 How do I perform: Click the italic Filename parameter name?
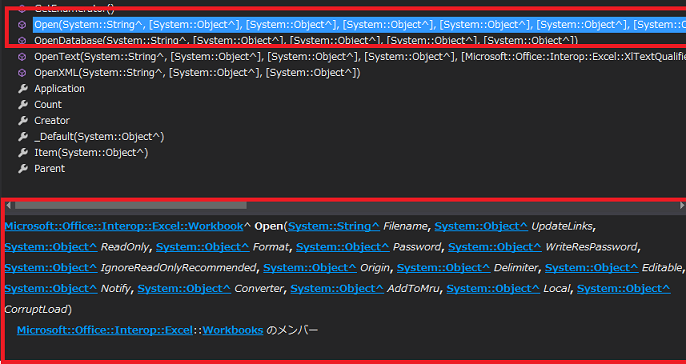point(405,226)
